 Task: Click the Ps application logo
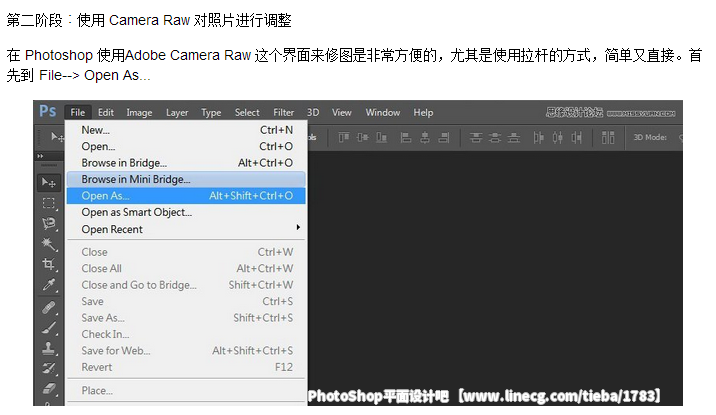click(47, 111)
